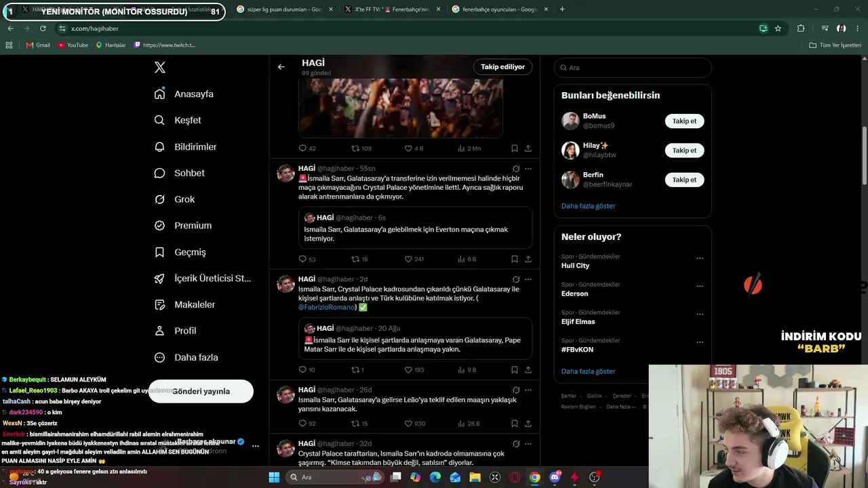Open the @FabrizioRomano mention link
This screenshot has height=488, width=868.
click(x=327, y=307)
